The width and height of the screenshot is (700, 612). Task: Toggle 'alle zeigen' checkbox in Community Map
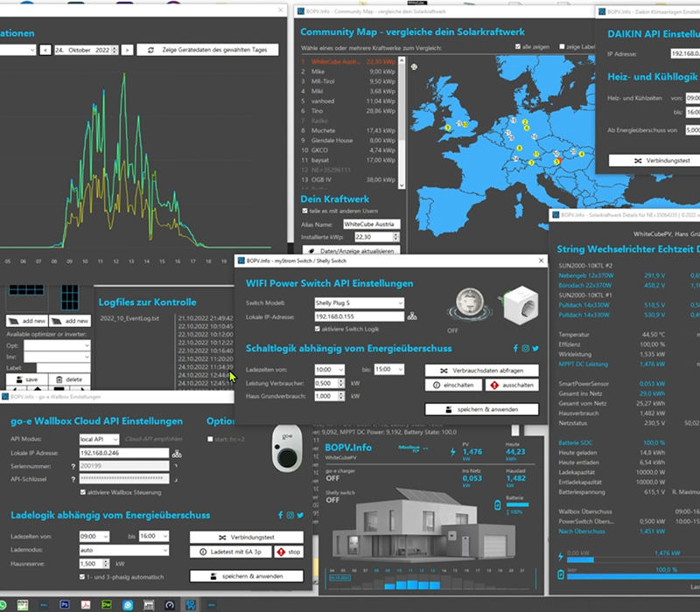pos(518,46)
